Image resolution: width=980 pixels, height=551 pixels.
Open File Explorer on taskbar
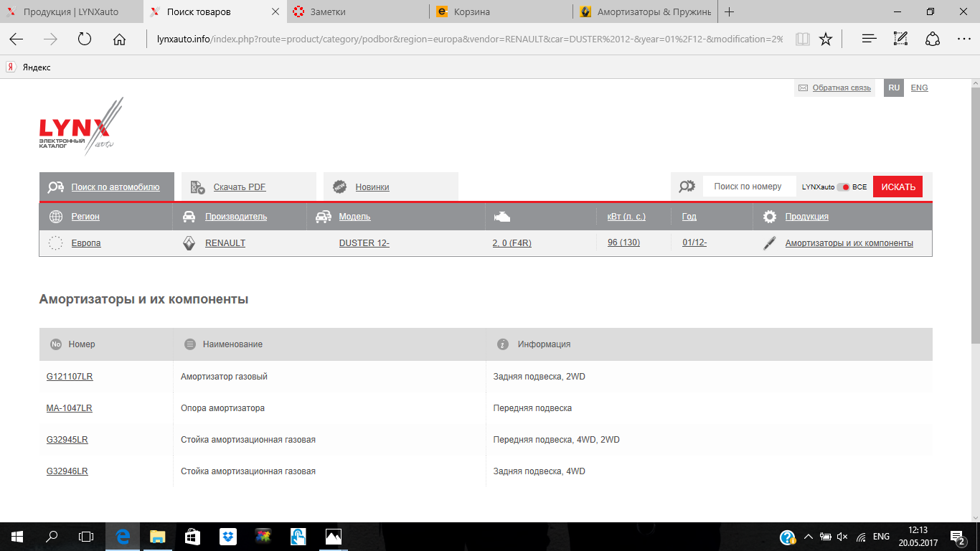pos(157,537)
